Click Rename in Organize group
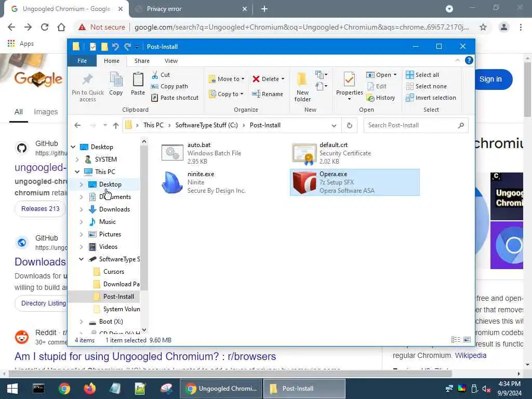 (268, 94)
